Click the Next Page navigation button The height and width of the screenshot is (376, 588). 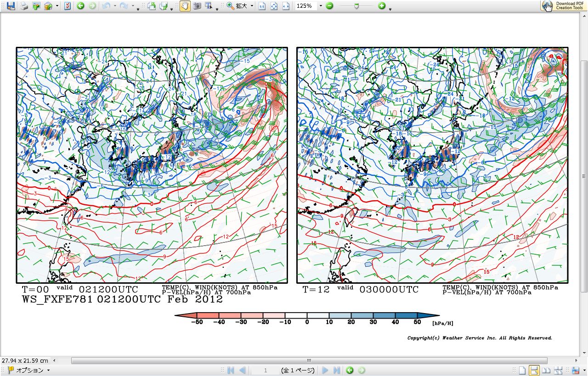[325, 370]
